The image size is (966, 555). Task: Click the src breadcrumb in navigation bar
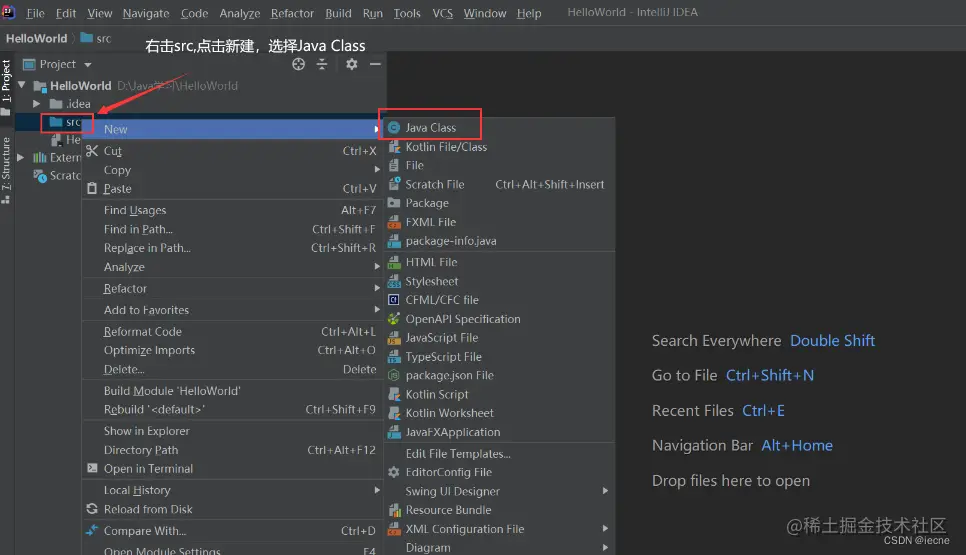pyautogui.click(x=96, y=38)
